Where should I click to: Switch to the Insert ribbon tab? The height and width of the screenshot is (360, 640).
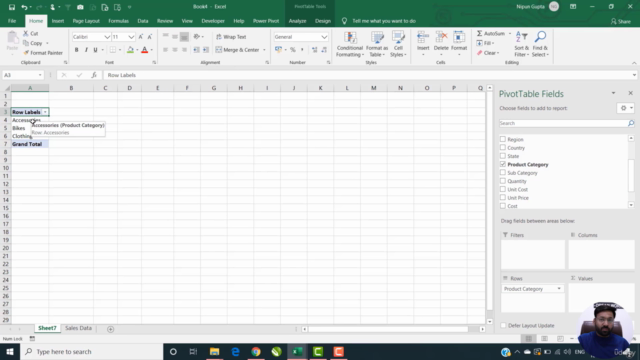58,21
